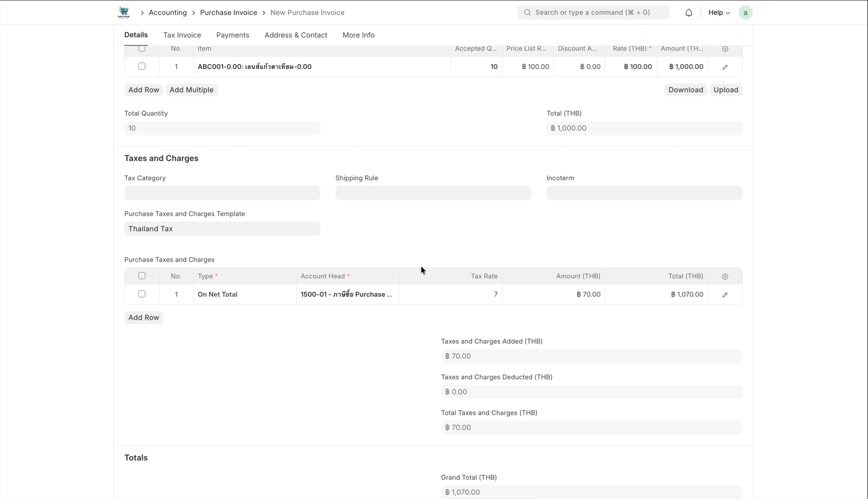Go to Purchase Invoice breadcrumb
868x499 pixels.
point(228,13)
